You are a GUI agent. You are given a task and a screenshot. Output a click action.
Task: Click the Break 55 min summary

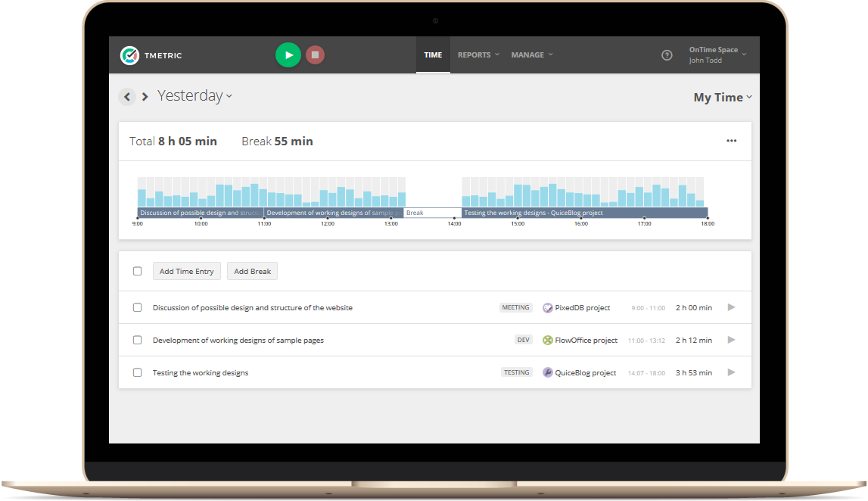pos(277,142)
